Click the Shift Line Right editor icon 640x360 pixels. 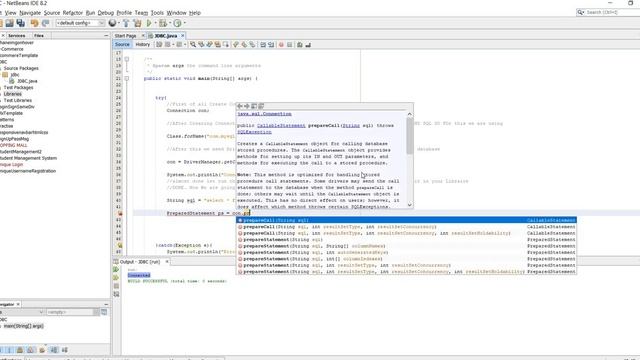271,44
